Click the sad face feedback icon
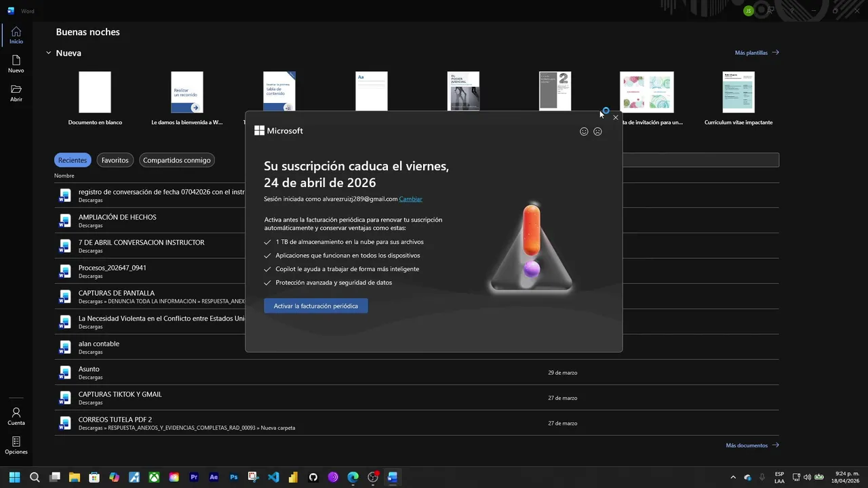868x488 pixels. pos(597,131)
